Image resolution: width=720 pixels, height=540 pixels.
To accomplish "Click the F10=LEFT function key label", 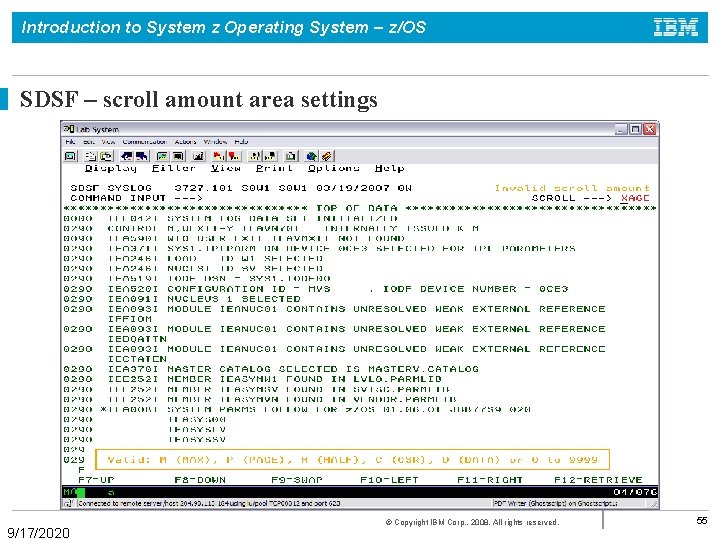I will (389, 480).
